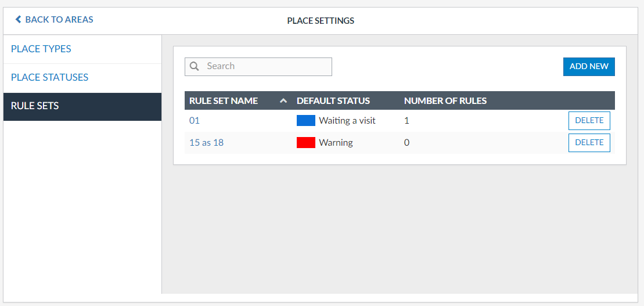This screenshot has width=644, height=306.
Task: Go back via the Back to Areas link
Action: click(x=59, y=20)
